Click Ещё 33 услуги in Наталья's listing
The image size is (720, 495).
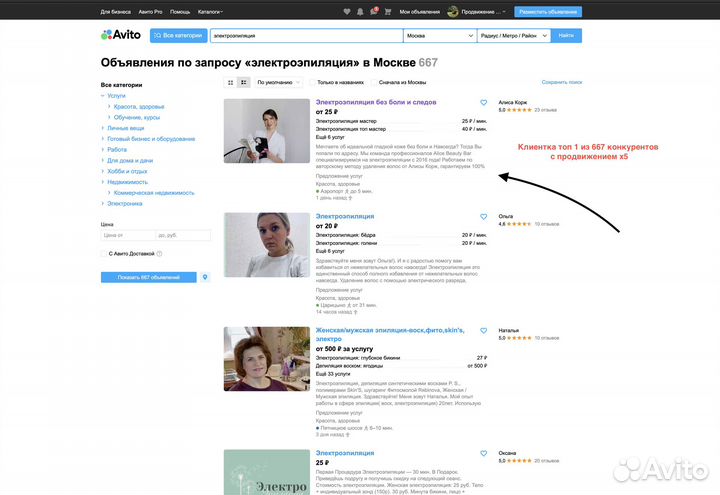pos(332,374)
